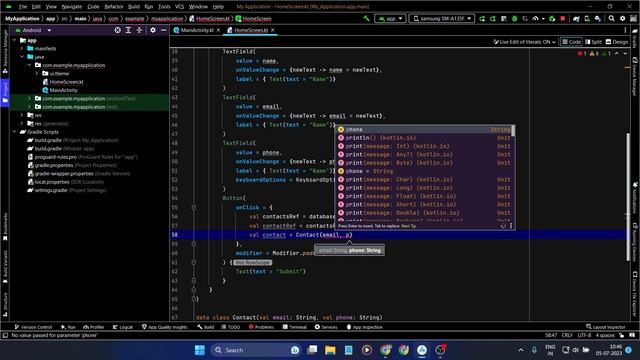
Task: Hide the Project panel with minus icon
Action: [x=164, y=30]
